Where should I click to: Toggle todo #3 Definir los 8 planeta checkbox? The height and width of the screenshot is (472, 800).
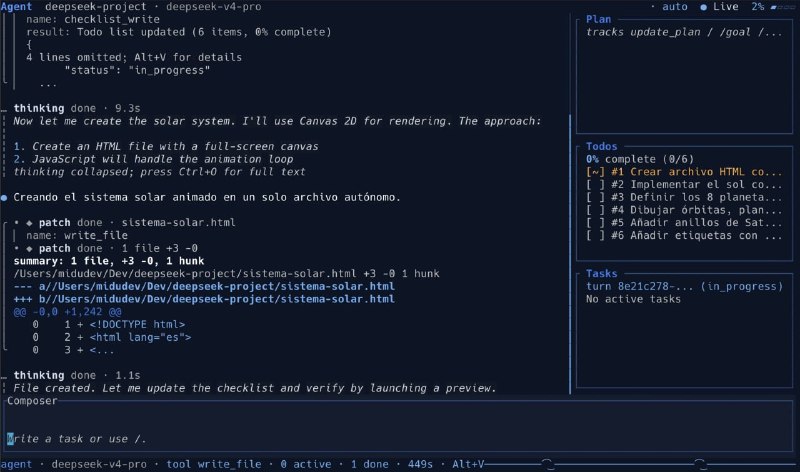(595, 197)
